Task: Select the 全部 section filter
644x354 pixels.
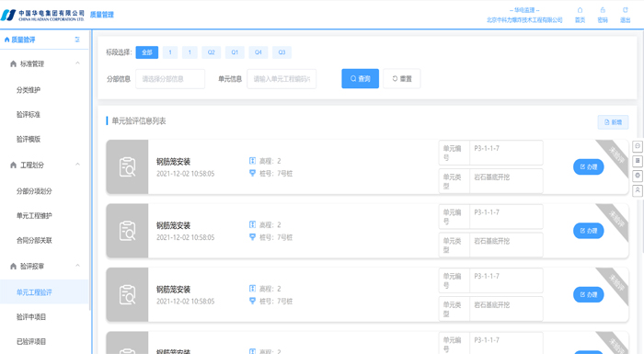Action: tap(147, 52)
